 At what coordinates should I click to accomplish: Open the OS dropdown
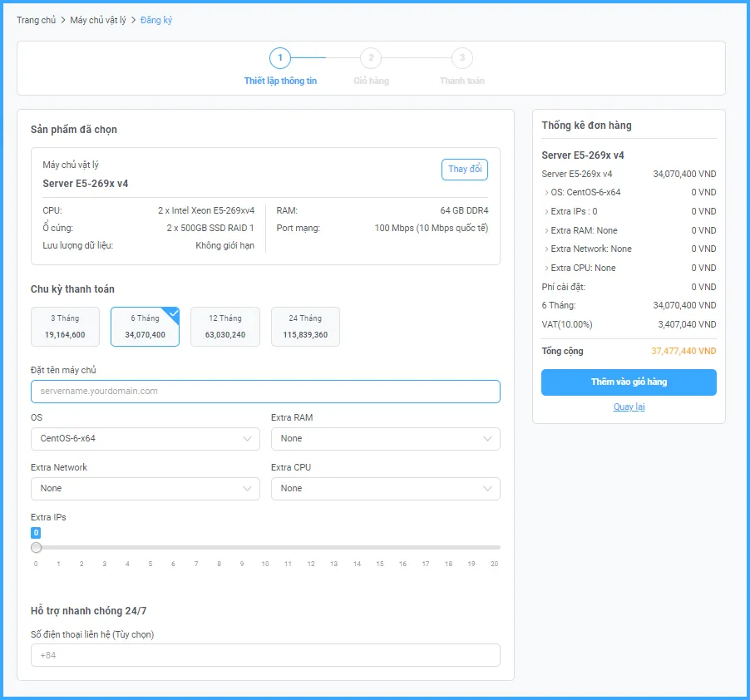click(x=146, y=439)
